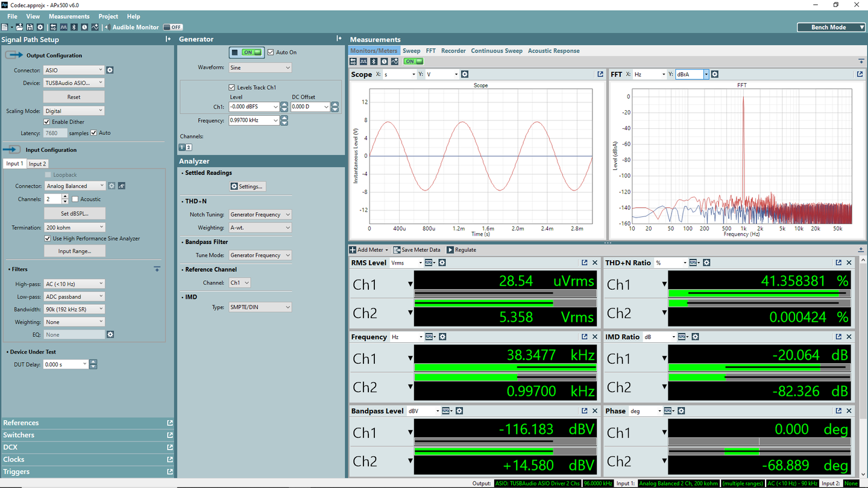
Task: Open the EQ settings gear icon
Action: [110, 334]
